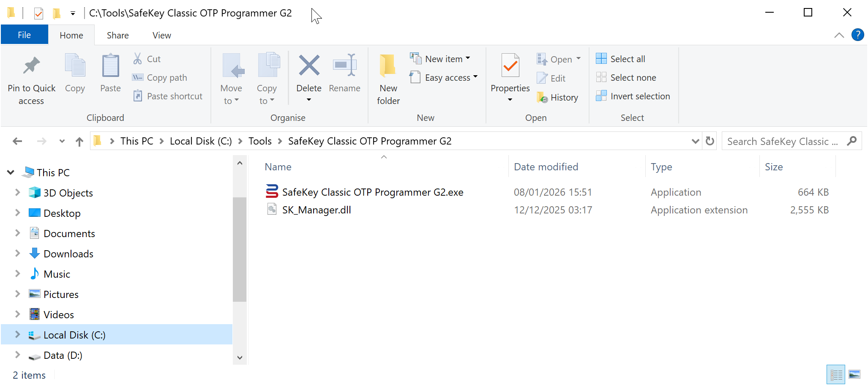Click the History icon in Open group
868x385 pixels.
pos(542,98)
